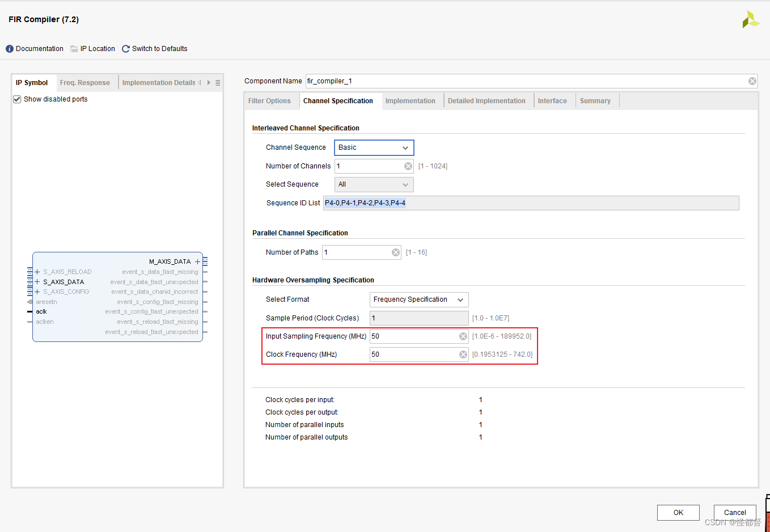Open the Select Format dropdown
Screen dimensions: 770x532
(419, 299)
